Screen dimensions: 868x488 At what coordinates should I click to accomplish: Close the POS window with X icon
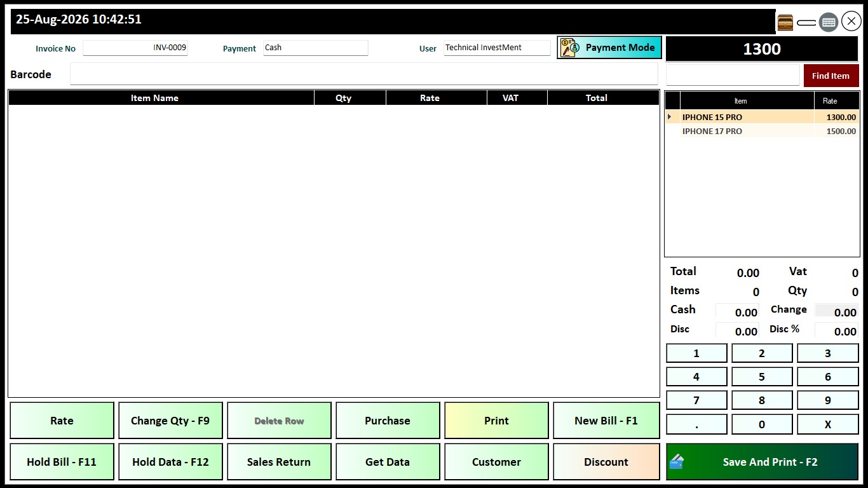[x=851, y=22]
